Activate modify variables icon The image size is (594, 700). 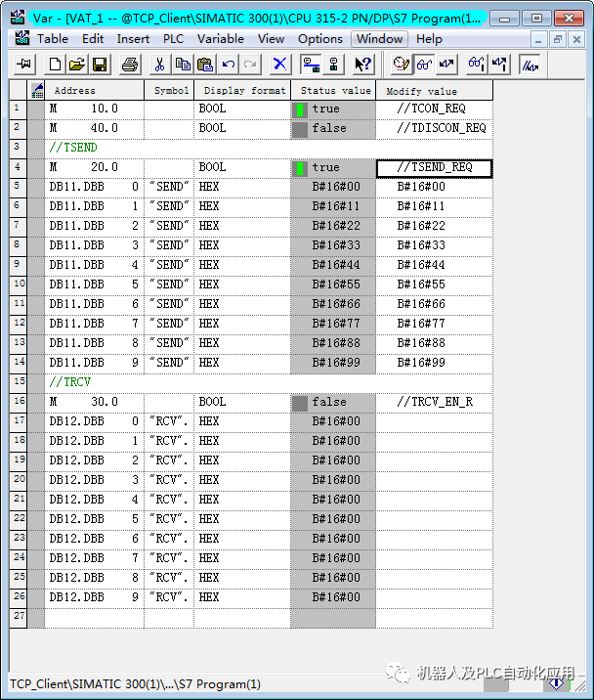(x=446, y=65)
